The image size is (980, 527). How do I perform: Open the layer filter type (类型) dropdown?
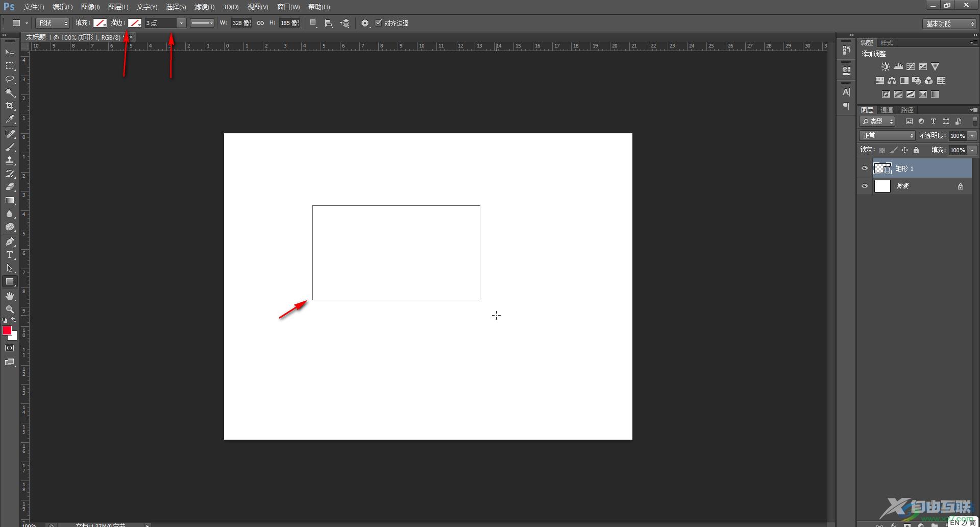[877, 122]
